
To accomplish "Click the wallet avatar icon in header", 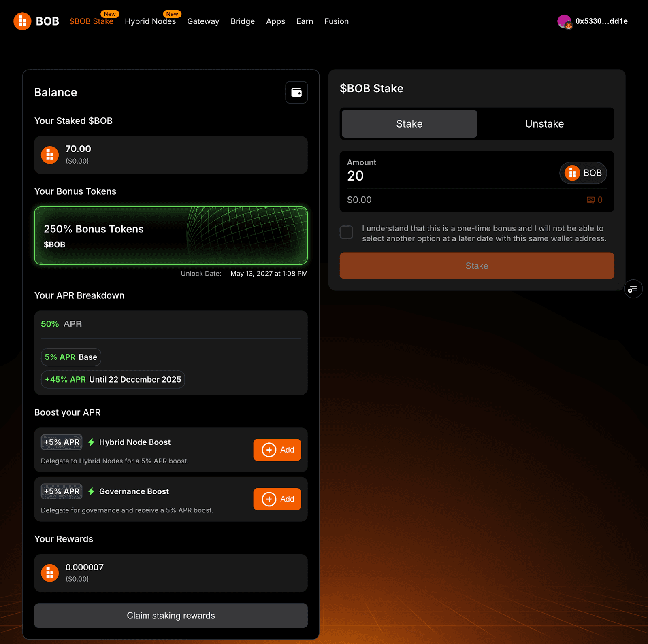I will click(564, 21).
